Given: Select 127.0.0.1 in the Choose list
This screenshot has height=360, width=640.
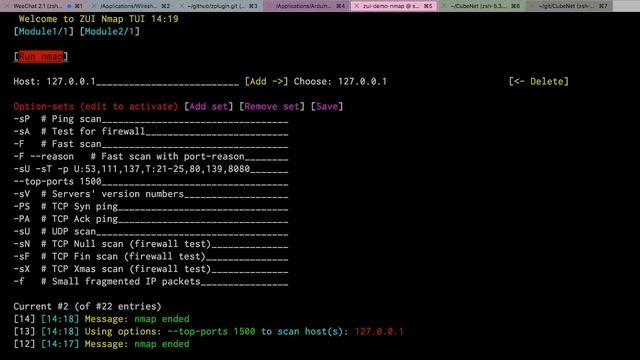Looking at the screenshot, I should point(362,82).
